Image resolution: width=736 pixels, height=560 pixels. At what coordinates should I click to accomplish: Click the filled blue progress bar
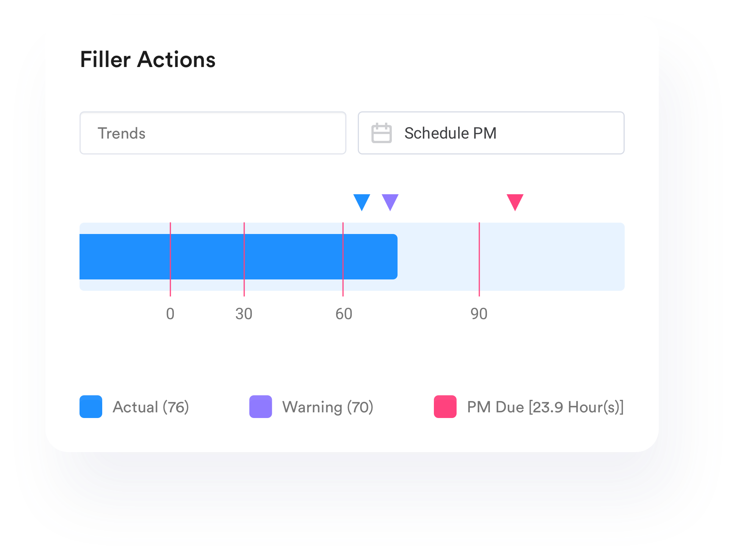(x=239, y=257)
